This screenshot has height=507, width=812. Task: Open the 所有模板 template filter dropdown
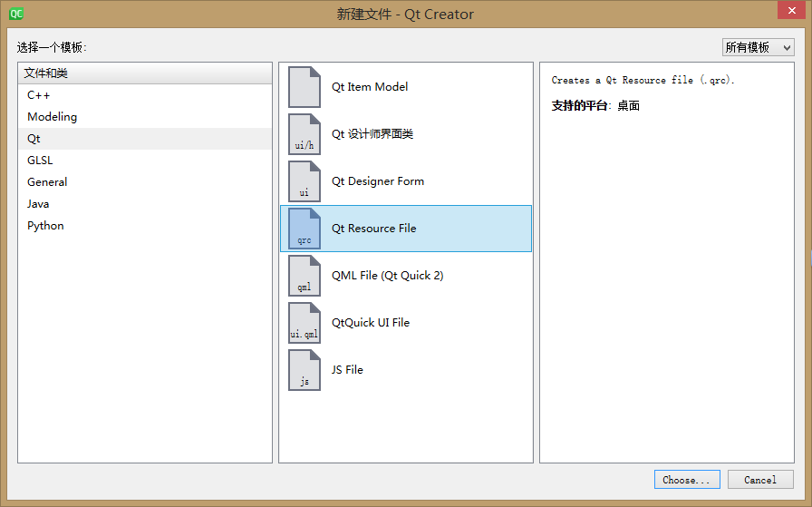pyautogui.click(x=759, y=47)
